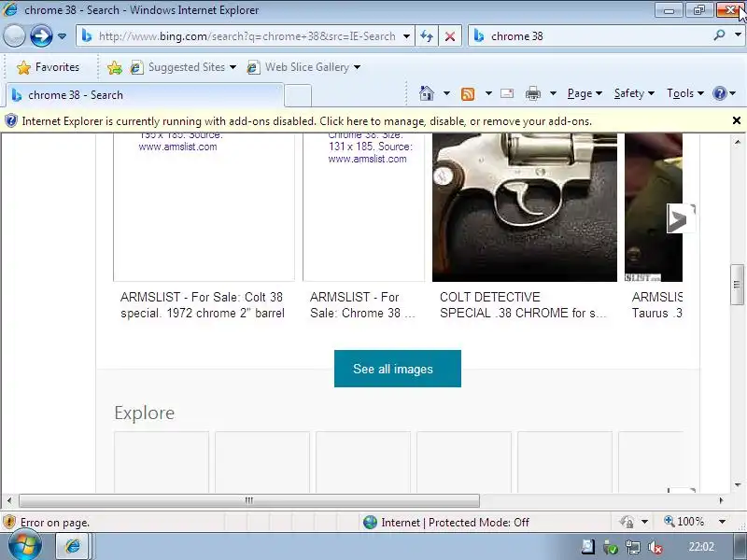This screenshot has width=747, height=560.
Task: Click the first source link www.armslist.com
Action: (177, 147)
